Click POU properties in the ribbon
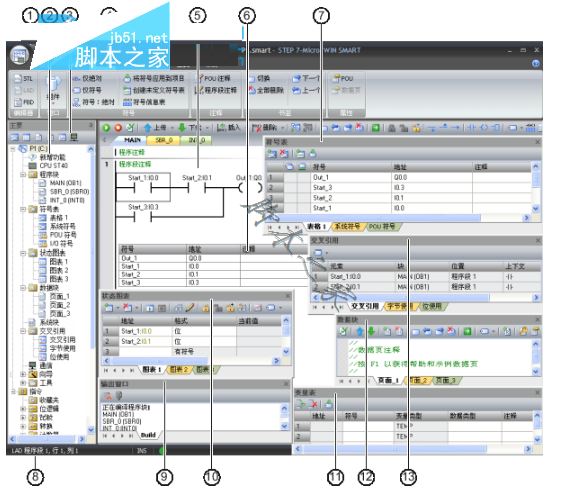This screenshot has width=581, height=491. [x=343, y=78]
